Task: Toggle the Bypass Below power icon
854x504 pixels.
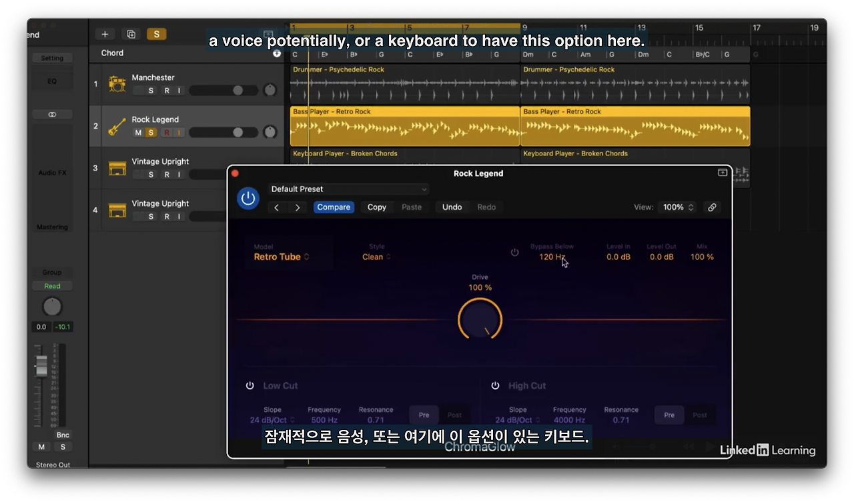Action: (x=514, y=253)
